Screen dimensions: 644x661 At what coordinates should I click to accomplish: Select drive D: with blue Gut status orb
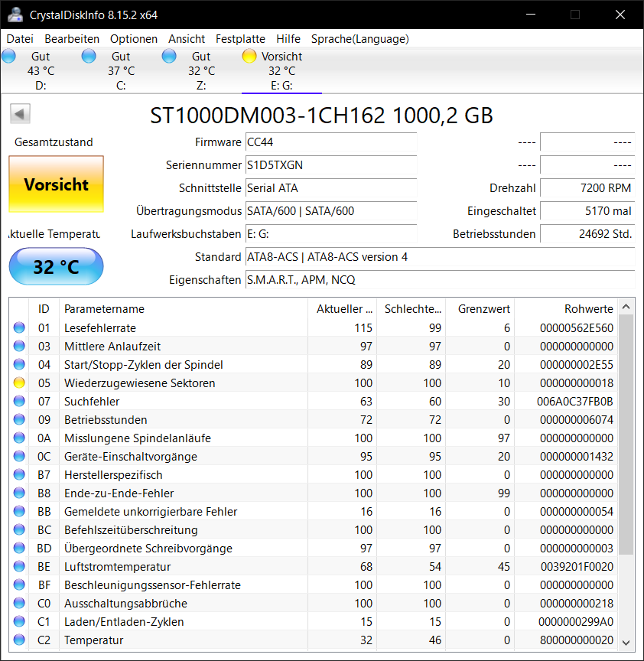click(x=8, y=56)
